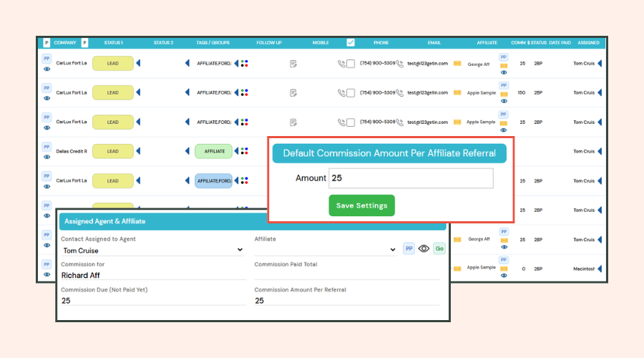The width and height of the screenshot is (644, 358).
Task: Open the Affiliate dropdown in Assigned Agent panel
Action: (326, 249)
